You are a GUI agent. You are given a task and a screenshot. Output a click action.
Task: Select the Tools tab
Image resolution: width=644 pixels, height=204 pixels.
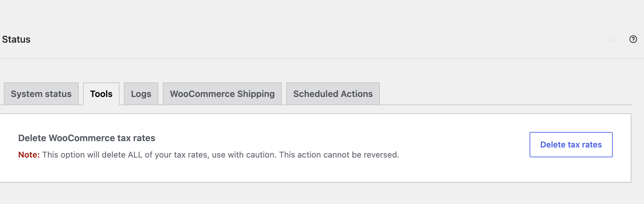click(x=101, y=94)
